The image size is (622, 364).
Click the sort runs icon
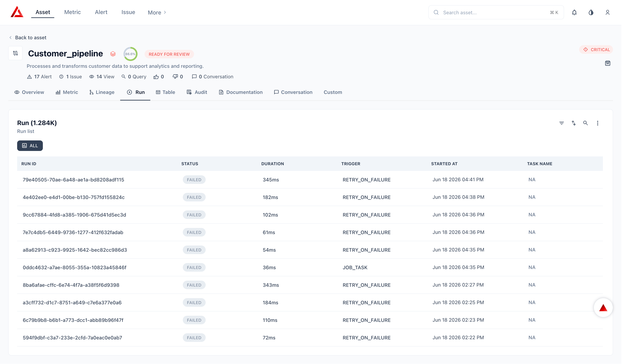coord(574,123)
